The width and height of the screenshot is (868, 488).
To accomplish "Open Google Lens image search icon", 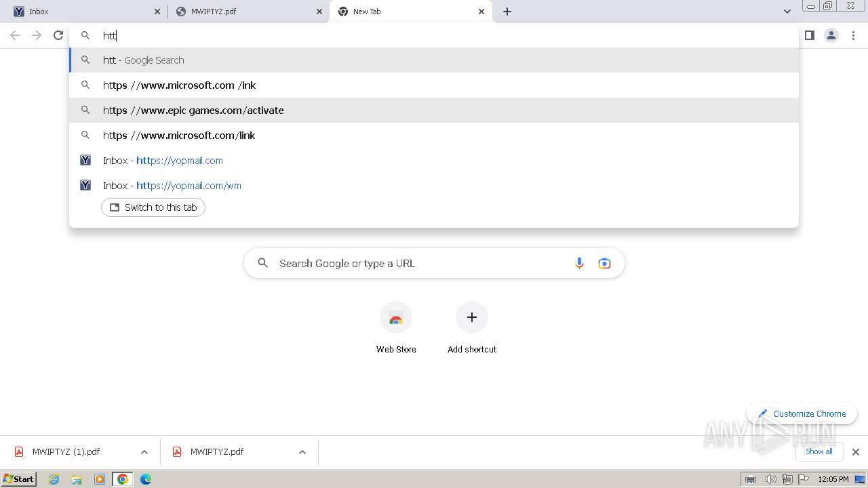I will pyautogui.click(x=604, y=263).
